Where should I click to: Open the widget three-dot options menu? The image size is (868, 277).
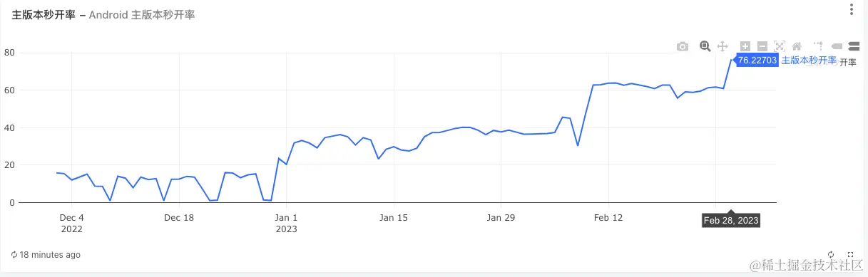tap(852, 9)
